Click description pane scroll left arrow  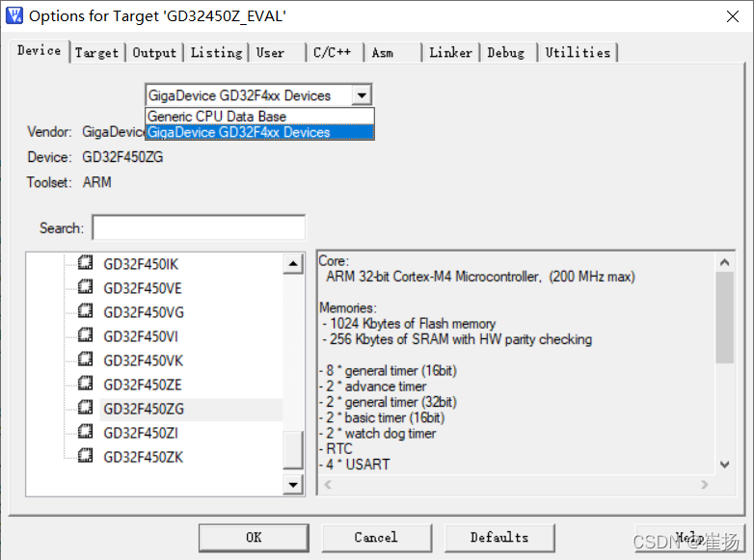coord(328,485)
